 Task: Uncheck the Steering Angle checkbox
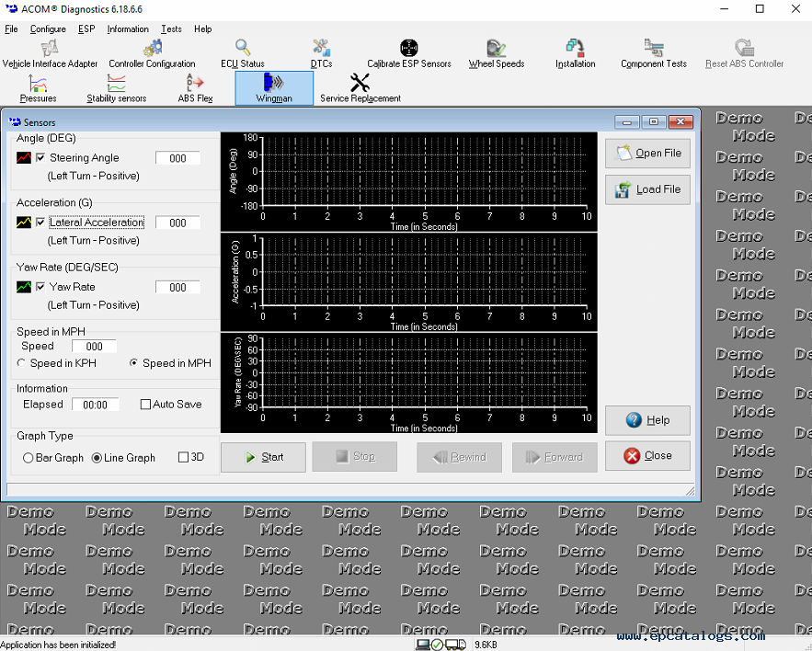(x=40, y=158)
